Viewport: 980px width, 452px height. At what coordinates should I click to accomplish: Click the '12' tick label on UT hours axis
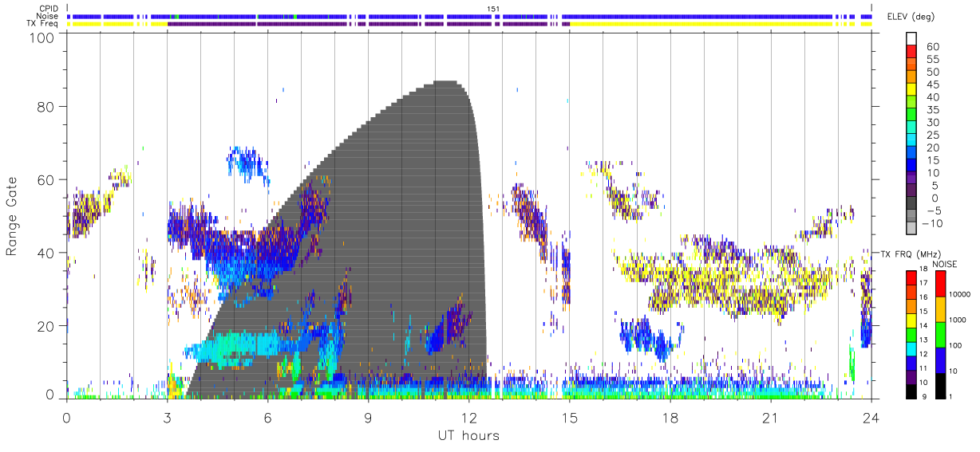[468, 418]
